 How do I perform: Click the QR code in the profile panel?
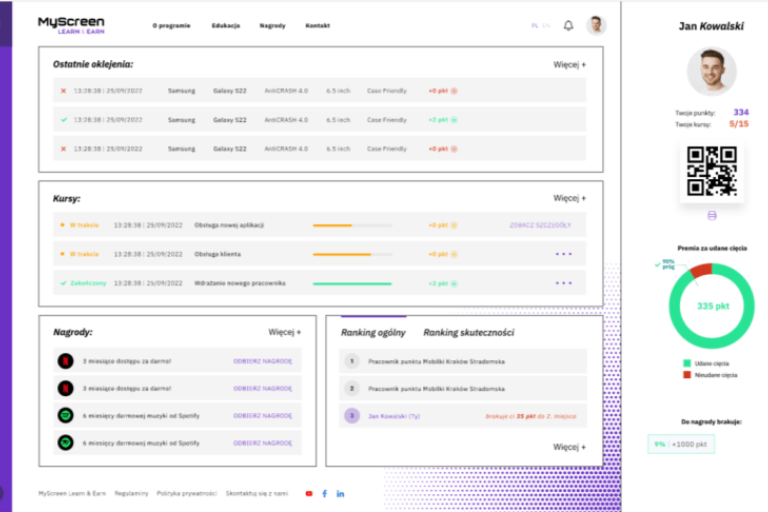click(x=712, y=171)
